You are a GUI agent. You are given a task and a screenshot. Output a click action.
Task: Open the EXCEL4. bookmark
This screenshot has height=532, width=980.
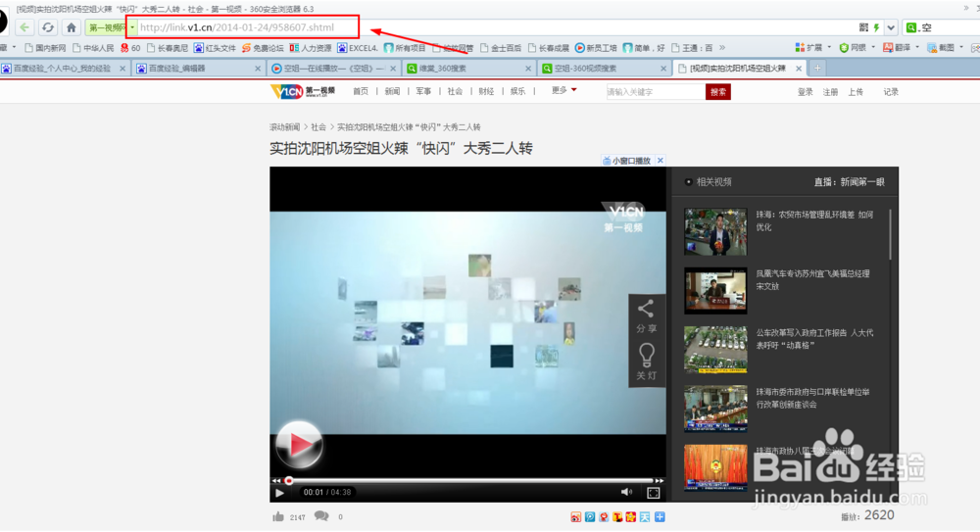point(358,47)
